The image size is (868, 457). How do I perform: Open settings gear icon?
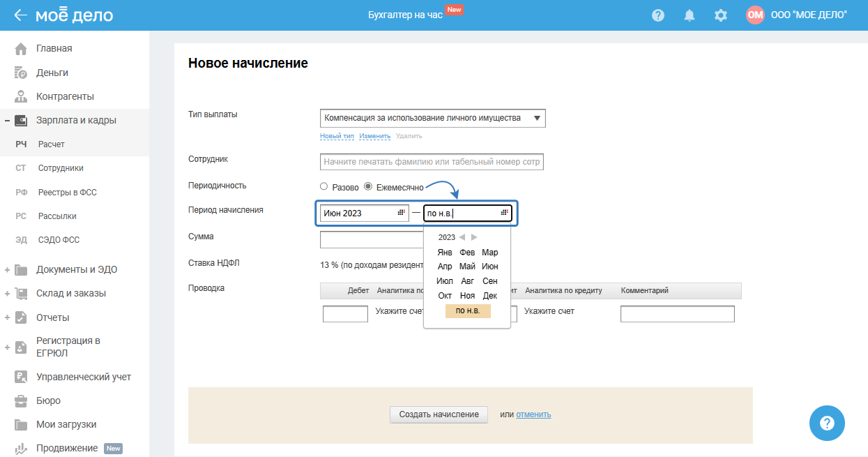pyautogui.click(x=721, y=15)
